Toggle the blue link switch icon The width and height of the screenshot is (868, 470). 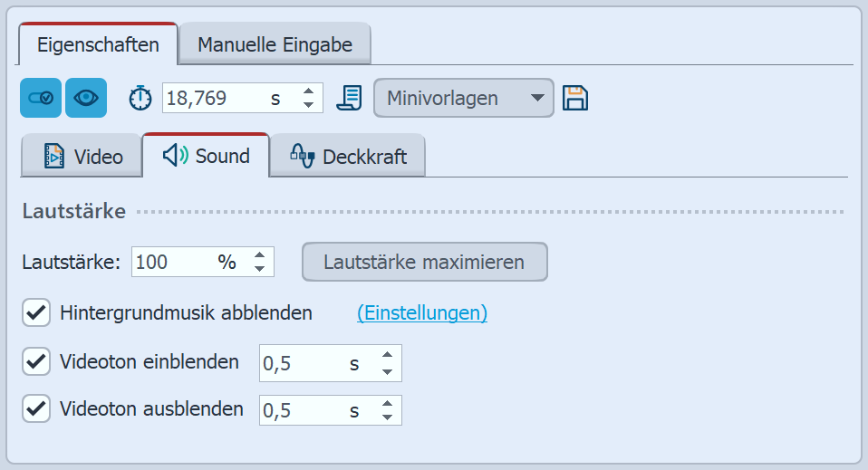41,98
